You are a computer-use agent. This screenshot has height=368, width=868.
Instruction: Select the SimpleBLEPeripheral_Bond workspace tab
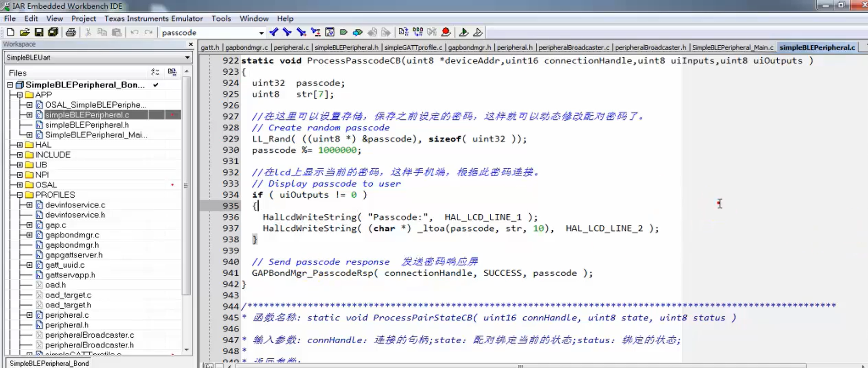(x=49, y=363)
